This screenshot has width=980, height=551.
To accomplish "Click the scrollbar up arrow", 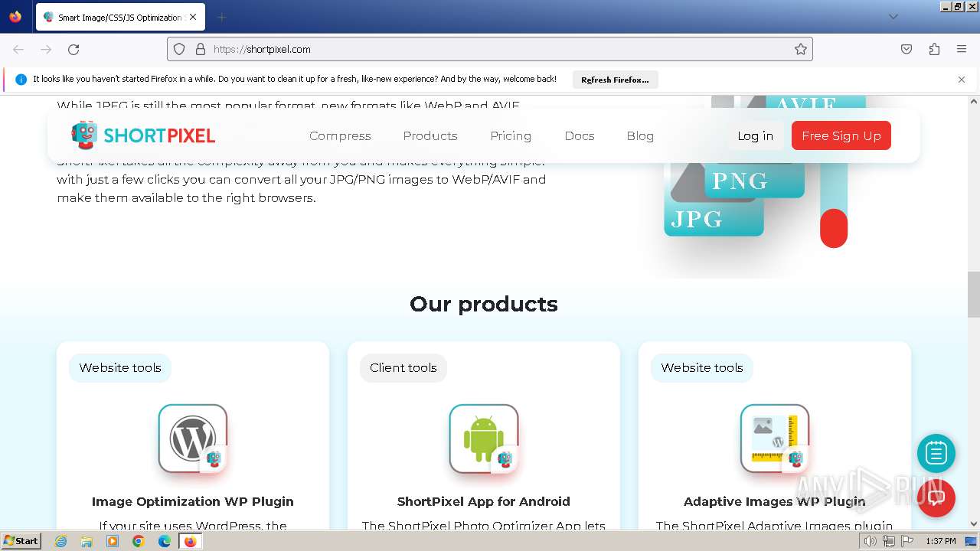I will click(974, 101).
